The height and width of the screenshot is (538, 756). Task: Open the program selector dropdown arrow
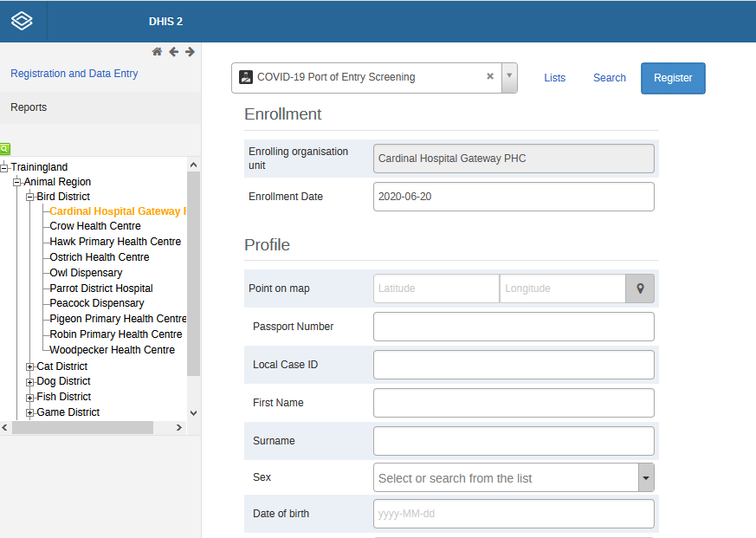(x=509, y=77)
